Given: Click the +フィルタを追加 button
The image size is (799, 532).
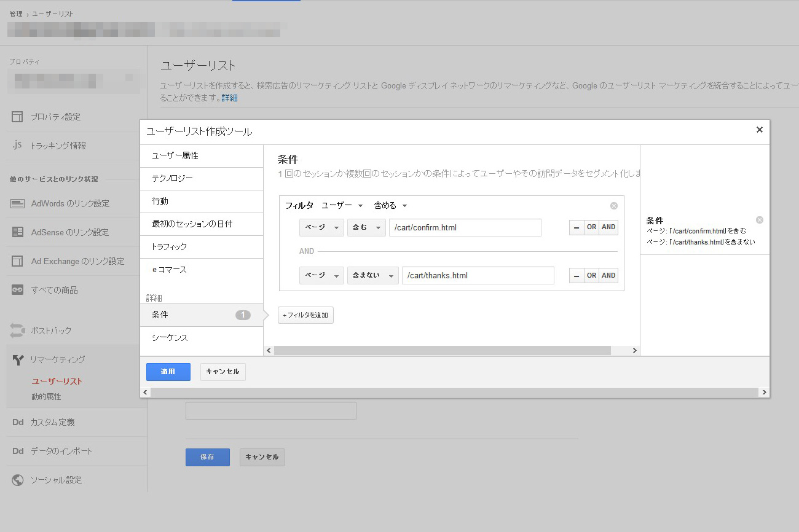Looking at the screenshot, I should 305,315.
